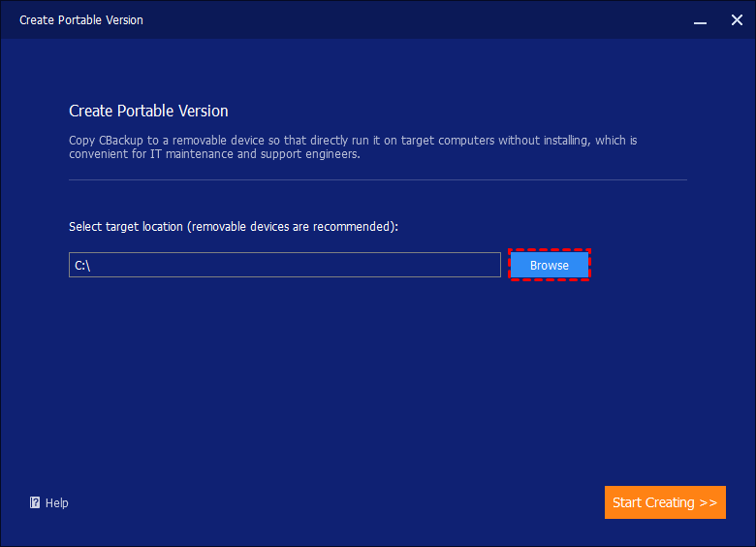Screen dimensions: 756x547
Task: Open the Help link text
Action: point(57,503)
